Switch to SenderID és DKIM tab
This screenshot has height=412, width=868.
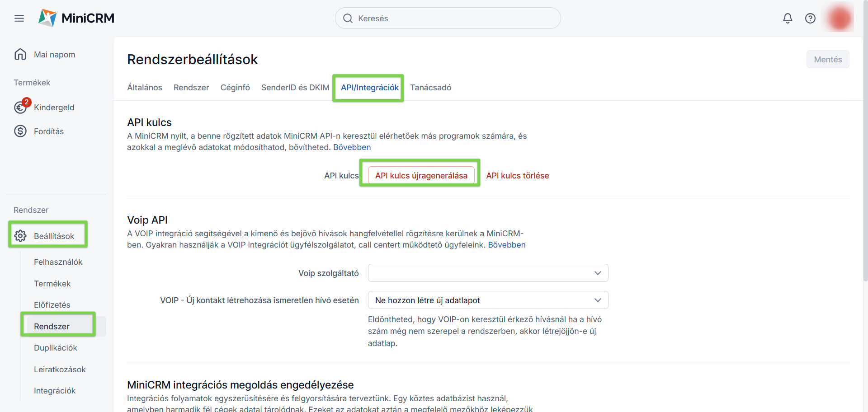(295, 88)
